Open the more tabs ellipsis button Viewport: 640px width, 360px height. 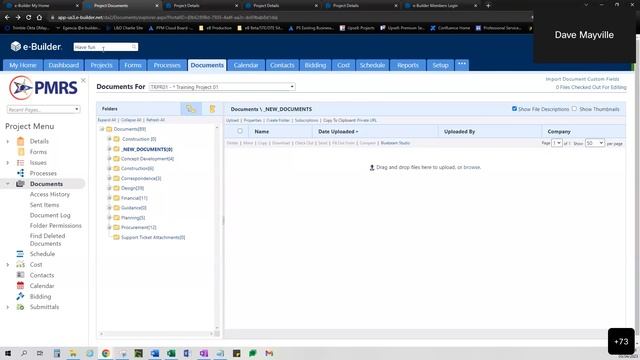(x=462, y=64)
